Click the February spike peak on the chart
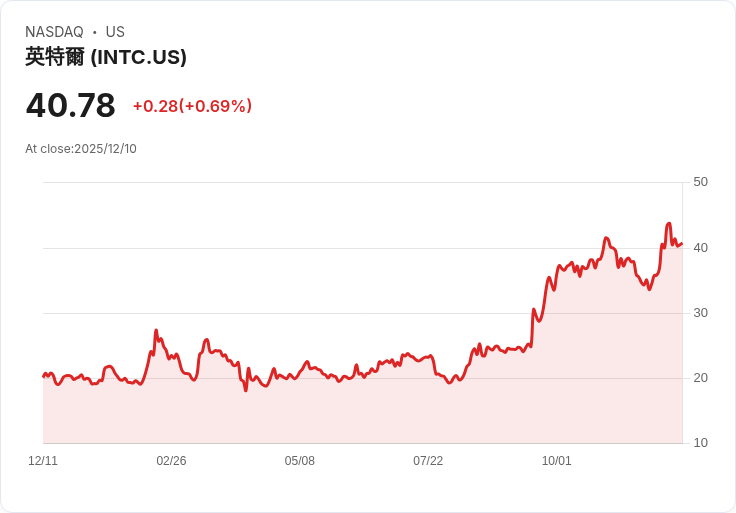 [x=156, y=330]
